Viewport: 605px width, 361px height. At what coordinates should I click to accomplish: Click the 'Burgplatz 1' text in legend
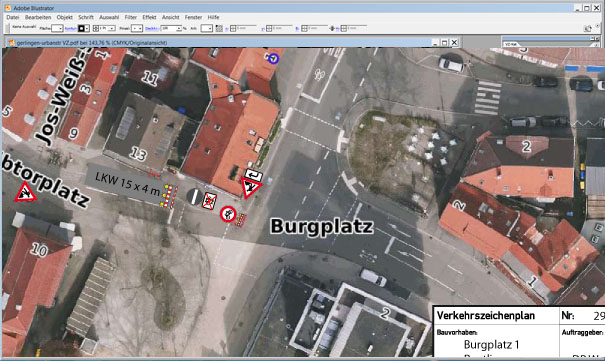(x=492, y=344)
